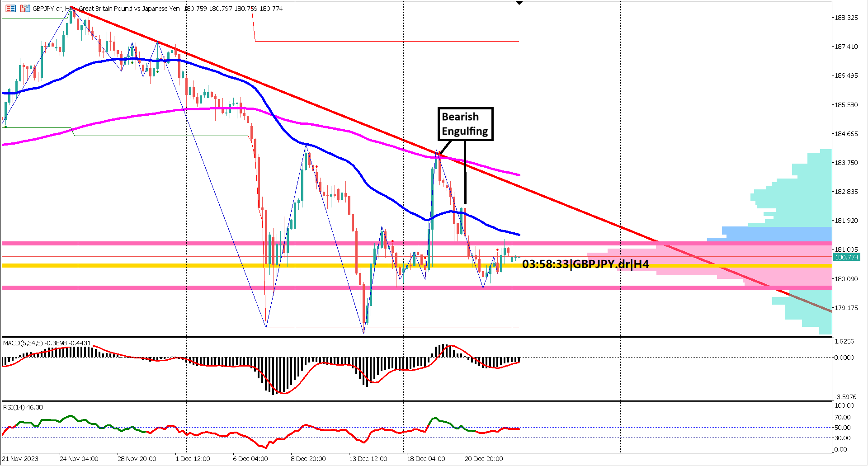Click the black triangle price marker at top
The height and width of the screenshot is (466, 868).
(x=519, y=3)
